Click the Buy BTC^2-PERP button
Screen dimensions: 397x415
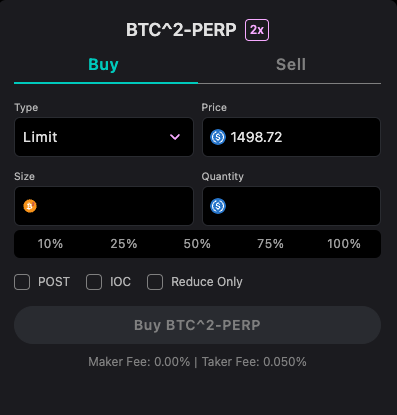pyautogui.click(x=197, y=325)
